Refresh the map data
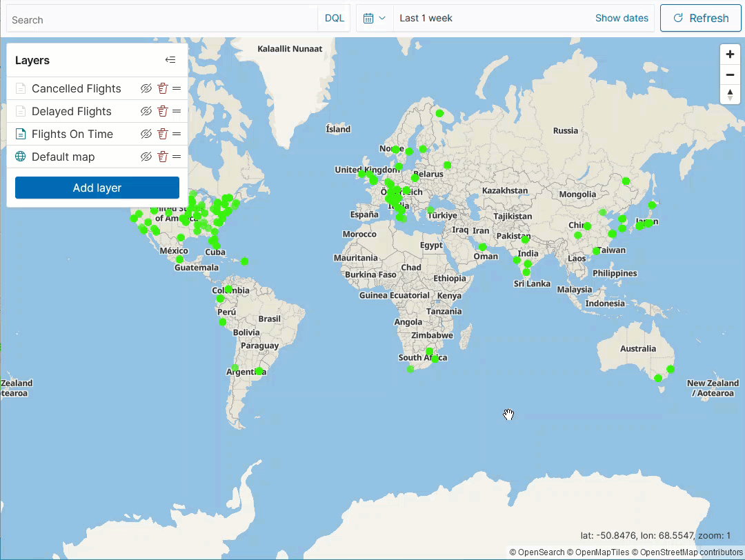 (x=701, y=18)
